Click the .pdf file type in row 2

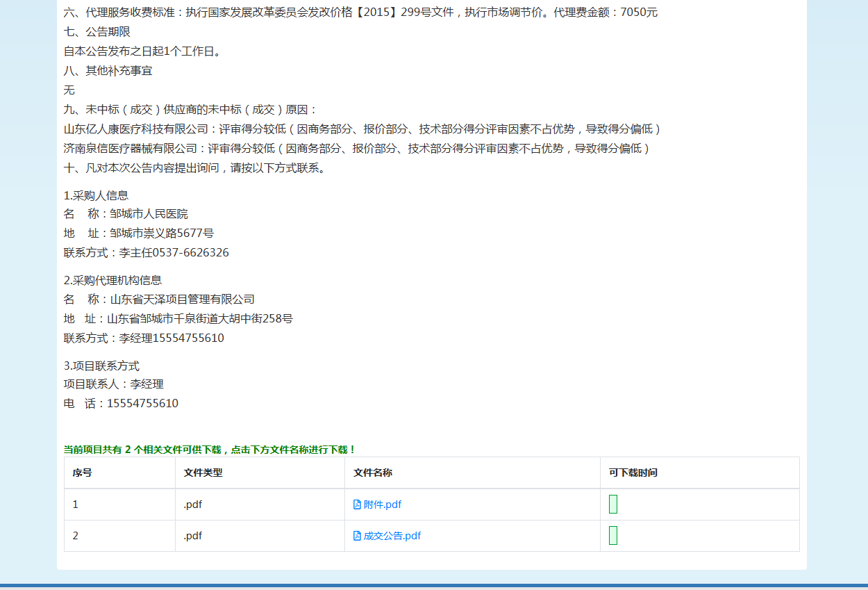(x=193, y=536)
